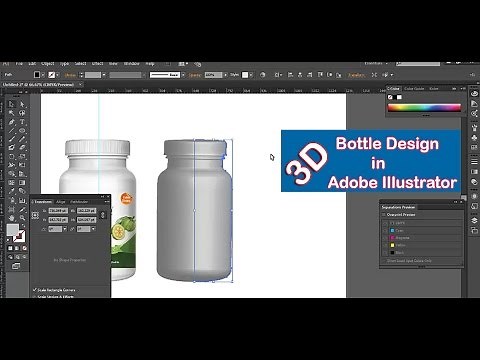The width and height of the screenshot is (480, 360).
Task: Select the Direct Selection tool
Action: point(22,104)
